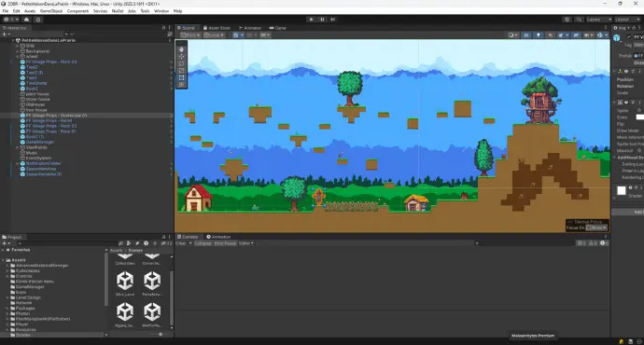Open the account dropdown in toolbar
Image resolution: width=644 pixels, height=345 pixels.
(11, 20)
